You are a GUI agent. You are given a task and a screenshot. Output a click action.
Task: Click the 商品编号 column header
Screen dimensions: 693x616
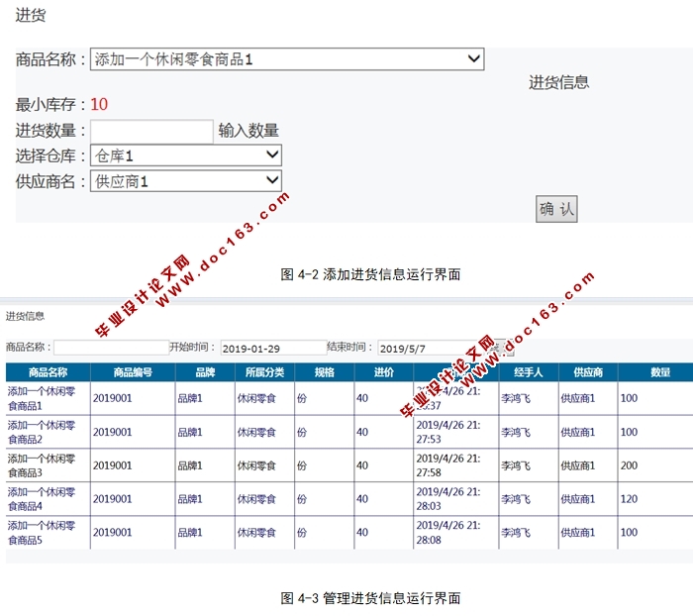pos(133,372)
